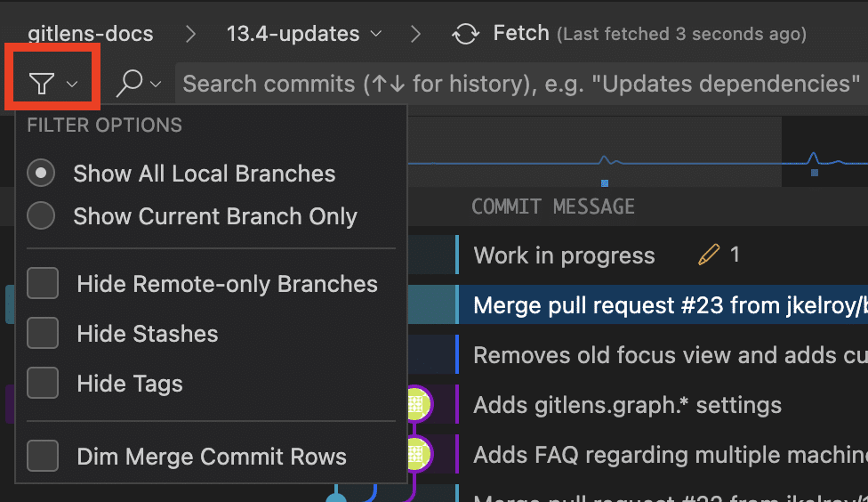Check the Hide Stashes box
This screenshot has width=868, height=502.
43,334
